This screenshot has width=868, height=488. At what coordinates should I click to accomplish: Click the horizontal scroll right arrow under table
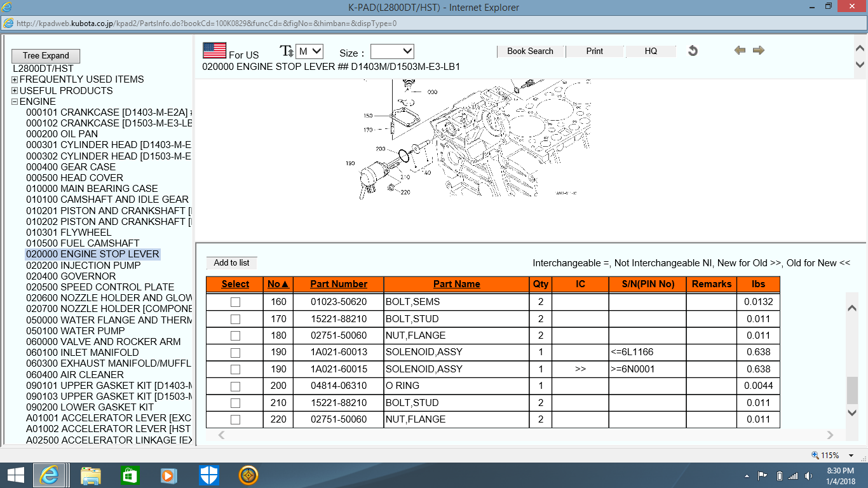[830, 435]
